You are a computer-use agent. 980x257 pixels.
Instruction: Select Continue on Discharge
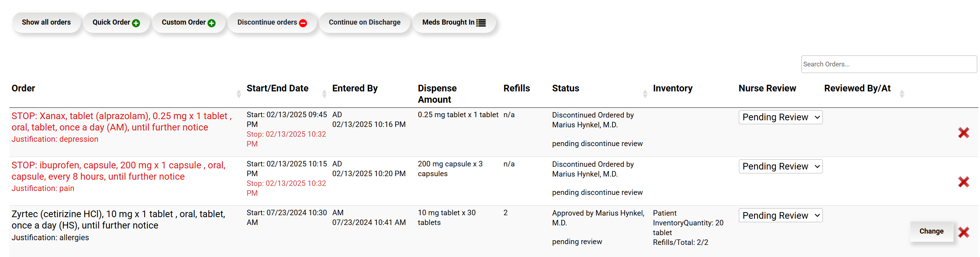coord(364,23)
